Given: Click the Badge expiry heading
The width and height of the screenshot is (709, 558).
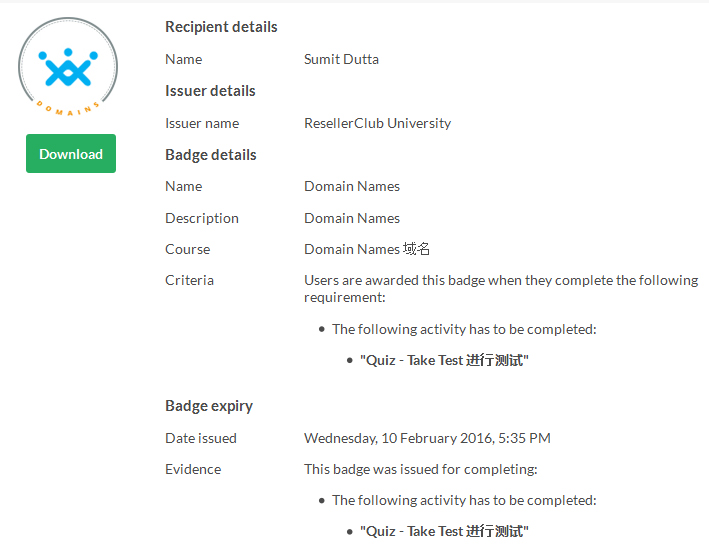Looking at the screenshot, I should (208, 406).
